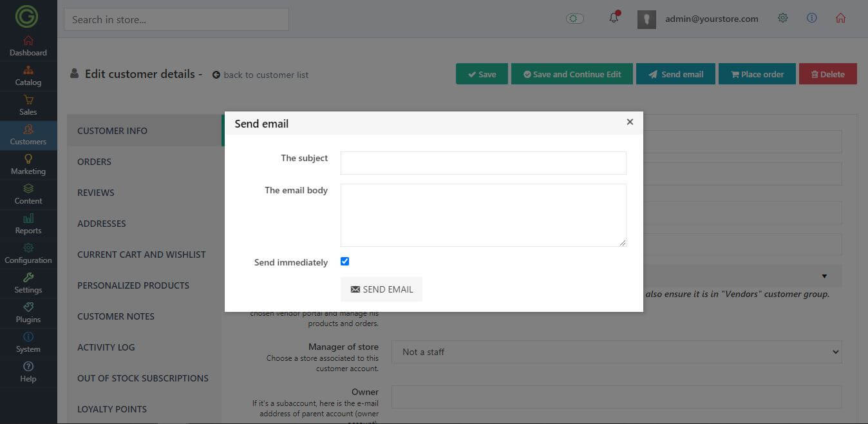Switch to the Orders tab

(144, 162)
